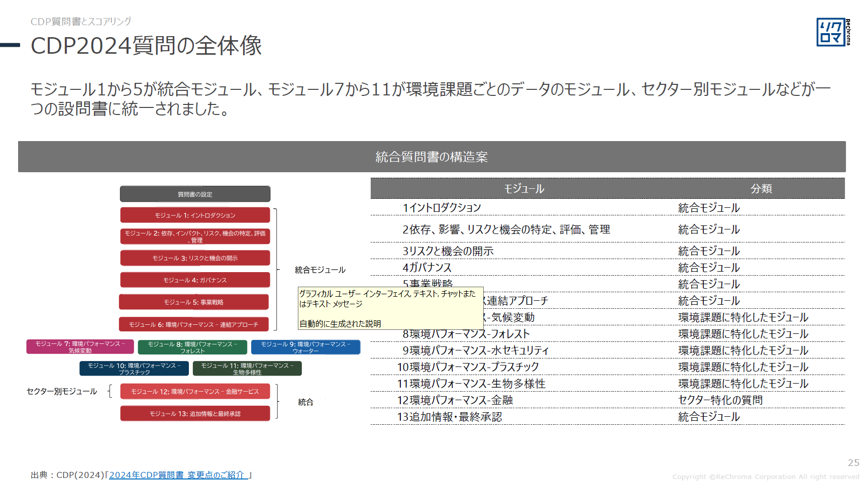Select cell 12環境パフォーマンス-金融

click(x=455, y=400)
